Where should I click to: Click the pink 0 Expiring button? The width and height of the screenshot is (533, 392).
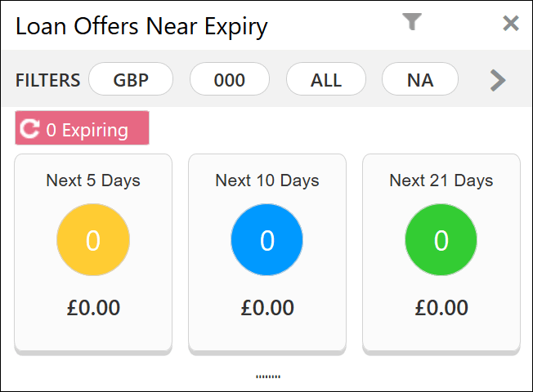point(82,128)
